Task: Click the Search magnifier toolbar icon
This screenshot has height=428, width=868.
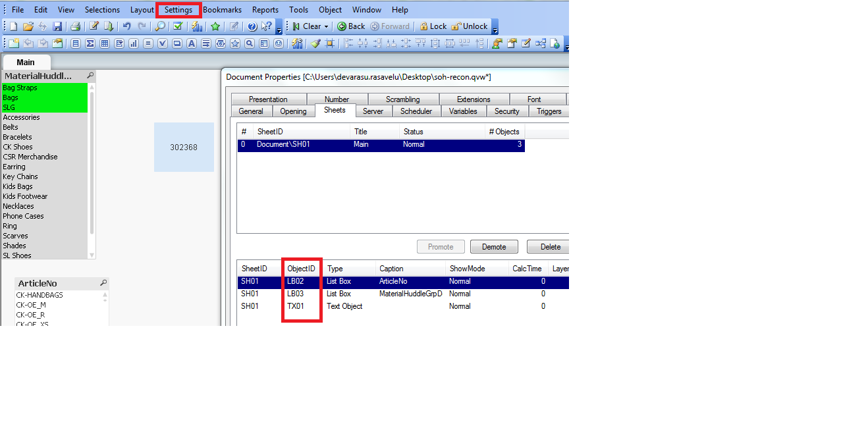Action: coord(160,26)
